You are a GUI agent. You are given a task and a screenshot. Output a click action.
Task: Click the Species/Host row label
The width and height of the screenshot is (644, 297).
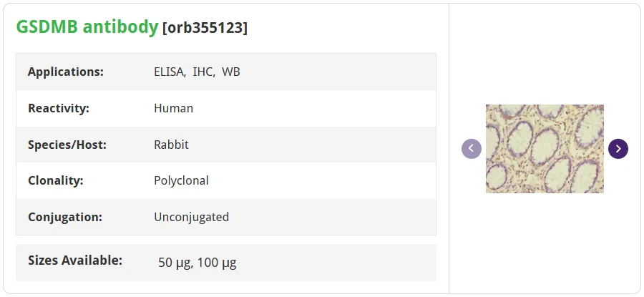pyautogui.click(x=67, y=145)
